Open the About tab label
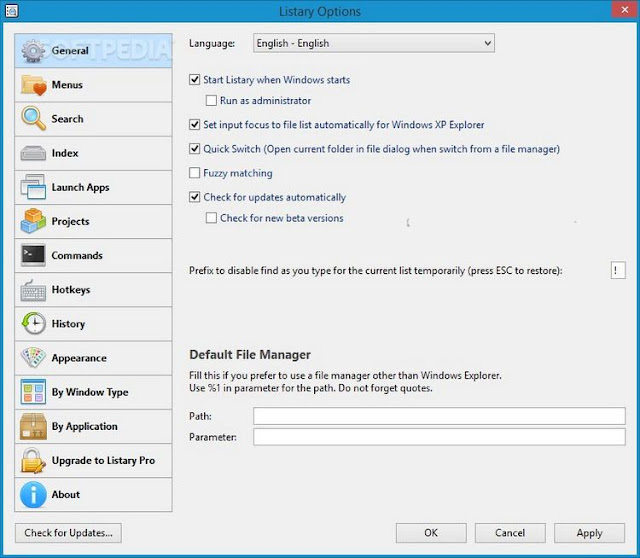The height and width of the screenshot is (558, 640). click(x=66, y=494)
